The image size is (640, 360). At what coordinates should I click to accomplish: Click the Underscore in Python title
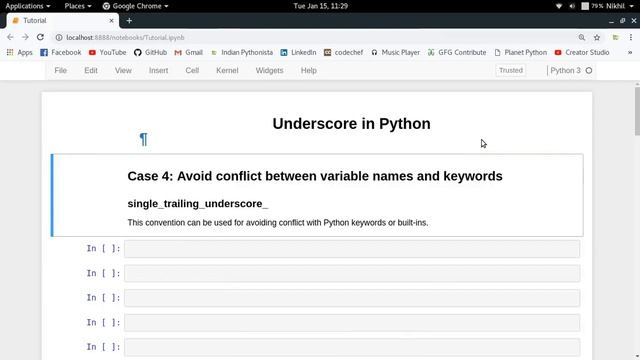coord(351,124)
